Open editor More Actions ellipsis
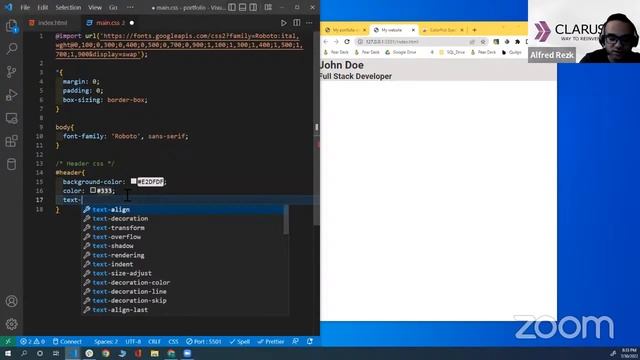The height and width of the screenshot is (360, 640). click(309, 23)
